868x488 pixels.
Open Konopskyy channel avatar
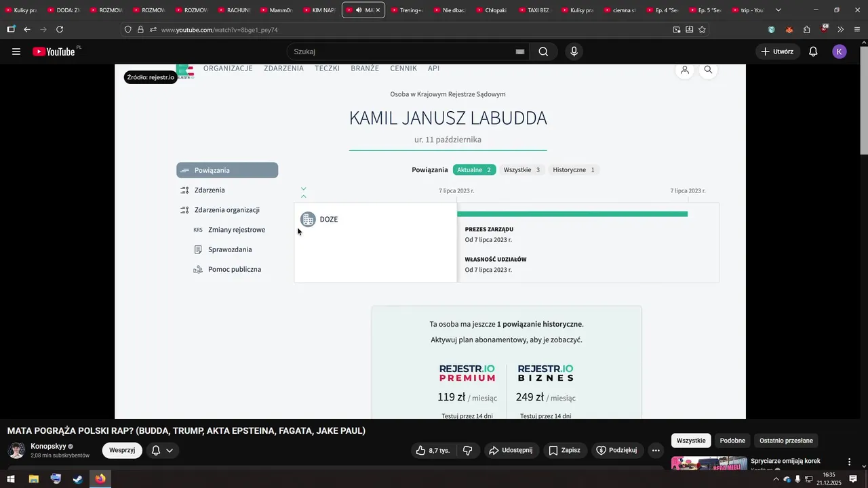(x=16, y=450)
